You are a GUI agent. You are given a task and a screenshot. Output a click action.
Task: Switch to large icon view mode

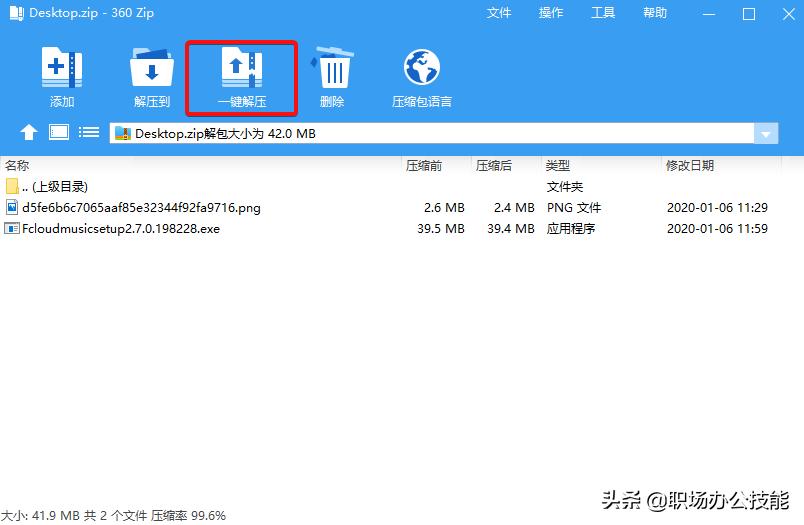click(x=59, y=132)
